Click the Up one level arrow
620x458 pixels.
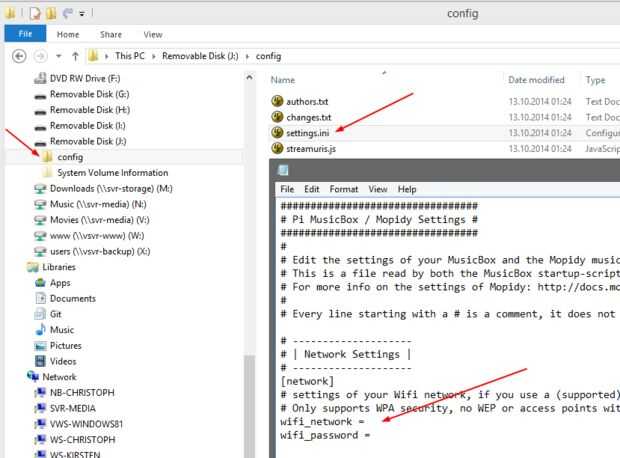coord(75,56)
